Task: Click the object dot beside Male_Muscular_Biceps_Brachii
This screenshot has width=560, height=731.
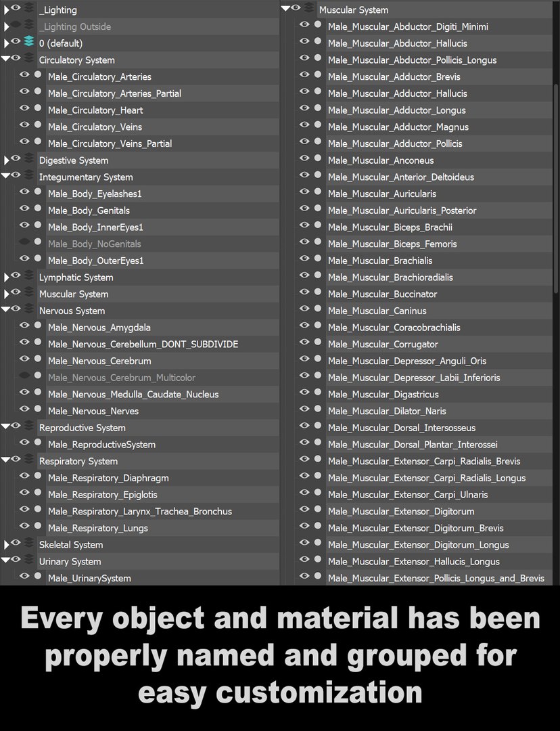Action: pos(318,225)
